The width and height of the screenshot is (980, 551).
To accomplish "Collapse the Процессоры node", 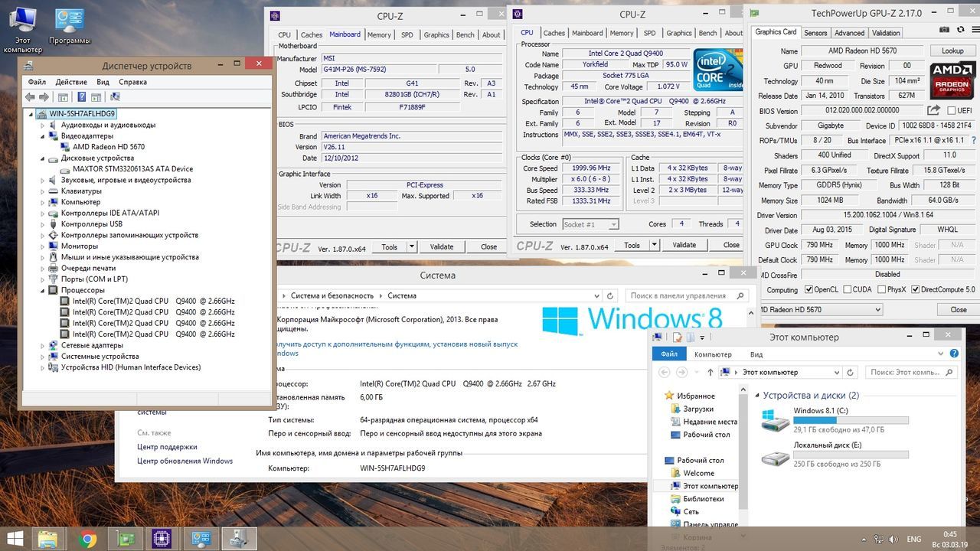I will (44, 291).
